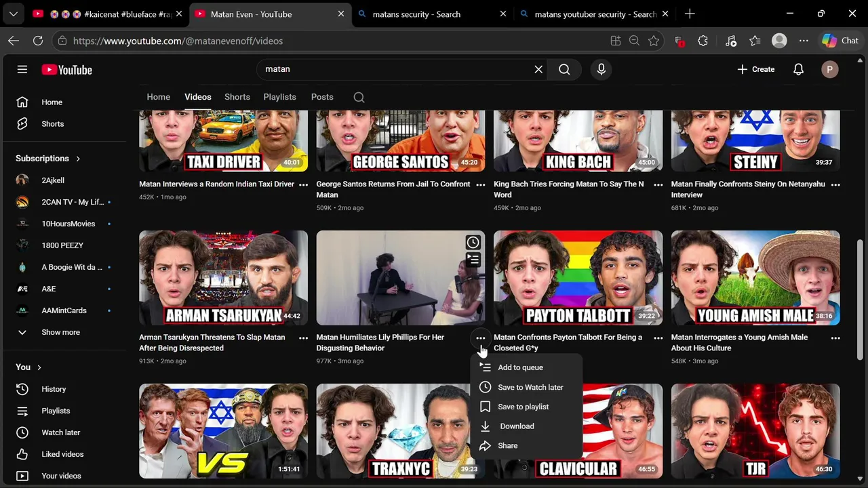Viewport: 868px width, 488px height.
Task: Open options for the Steiny video
Action: click(835, 184)
